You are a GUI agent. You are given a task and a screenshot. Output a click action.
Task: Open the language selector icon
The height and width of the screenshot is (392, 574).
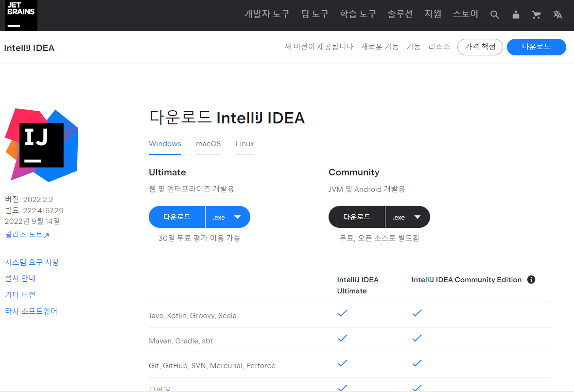point(557,15)
